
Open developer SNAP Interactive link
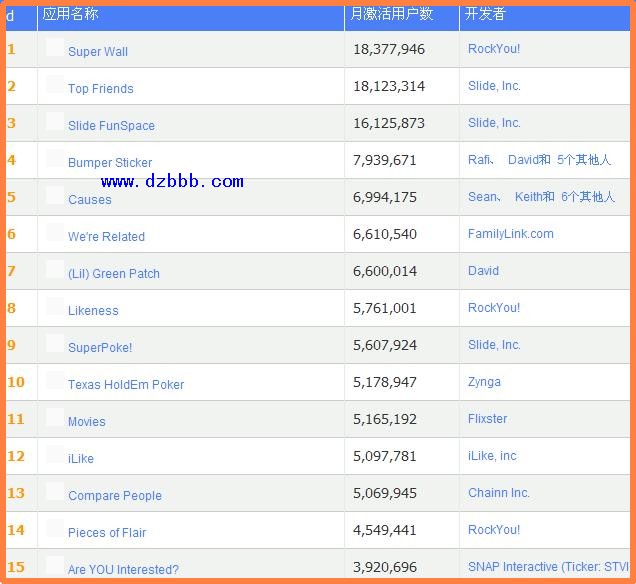(548, 567)
